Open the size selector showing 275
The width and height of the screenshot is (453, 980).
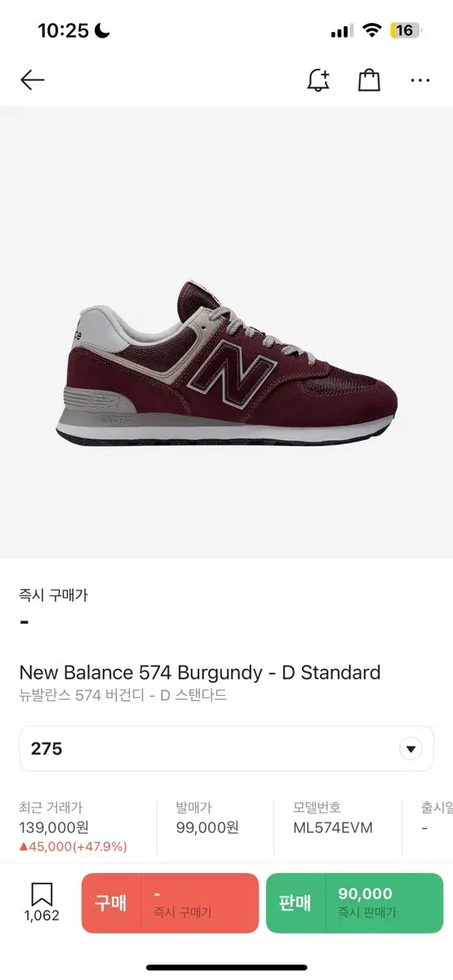click(226, 749)
